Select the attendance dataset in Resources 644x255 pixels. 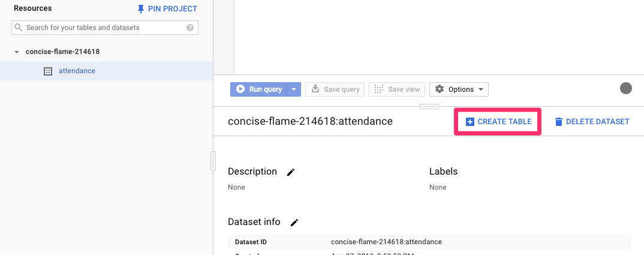tap(77, 71)
